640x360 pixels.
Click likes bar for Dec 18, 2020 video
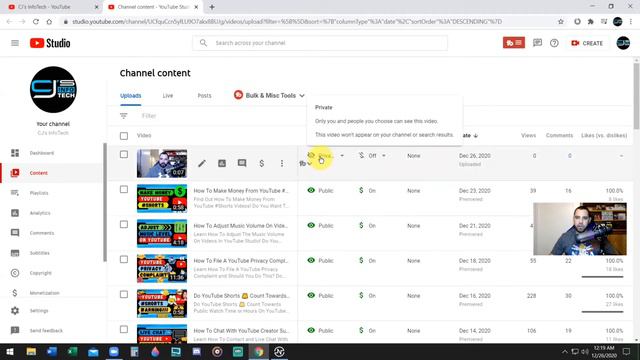(602, 277)
